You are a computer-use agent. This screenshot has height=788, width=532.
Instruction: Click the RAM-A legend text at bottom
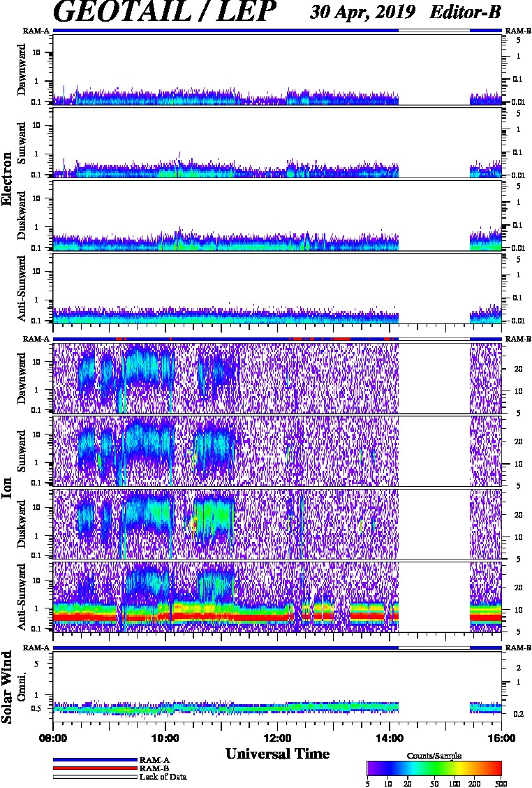[x=154, y=760]
